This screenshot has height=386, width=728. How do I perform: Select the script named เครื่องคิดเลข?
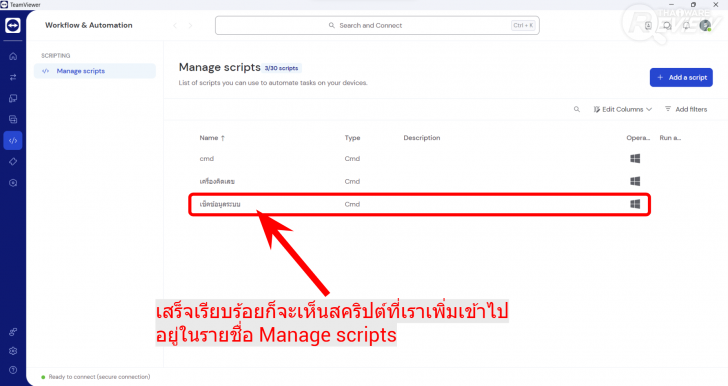tap(217, 181)
